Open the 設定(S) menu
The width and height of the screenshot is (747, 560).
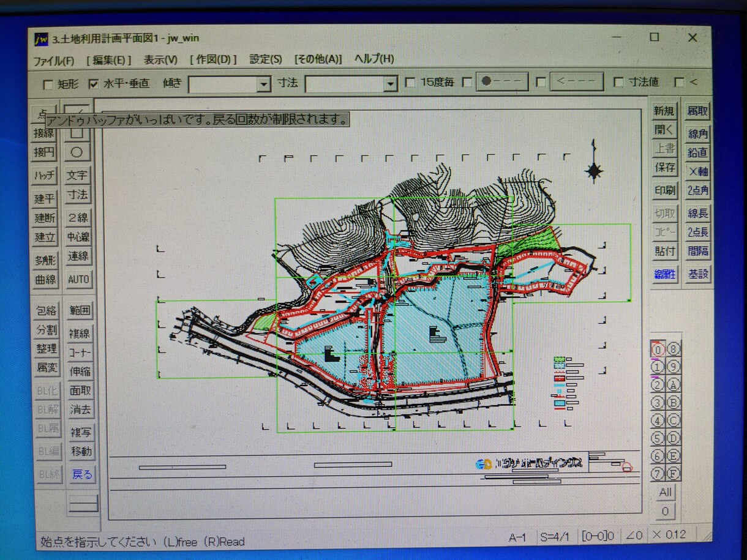(x=266, y=59)
